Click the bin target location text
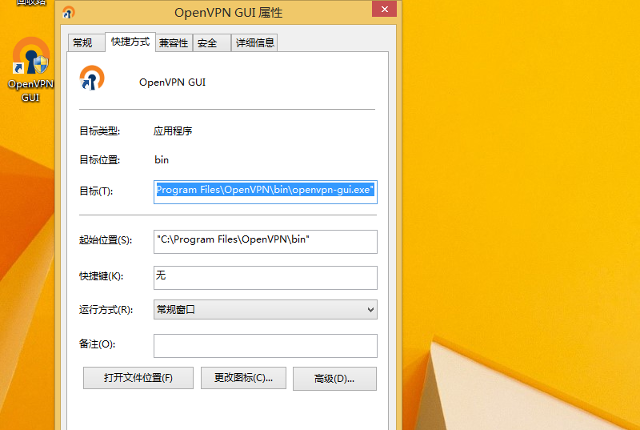Image resolution: width=640 pixels, height=430 pixels. 162,160
